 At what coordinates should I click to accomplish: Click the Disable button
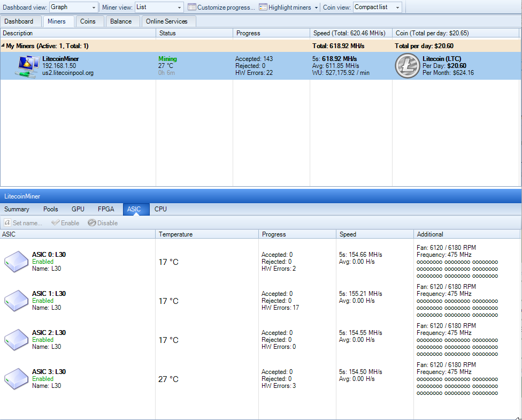103,223
